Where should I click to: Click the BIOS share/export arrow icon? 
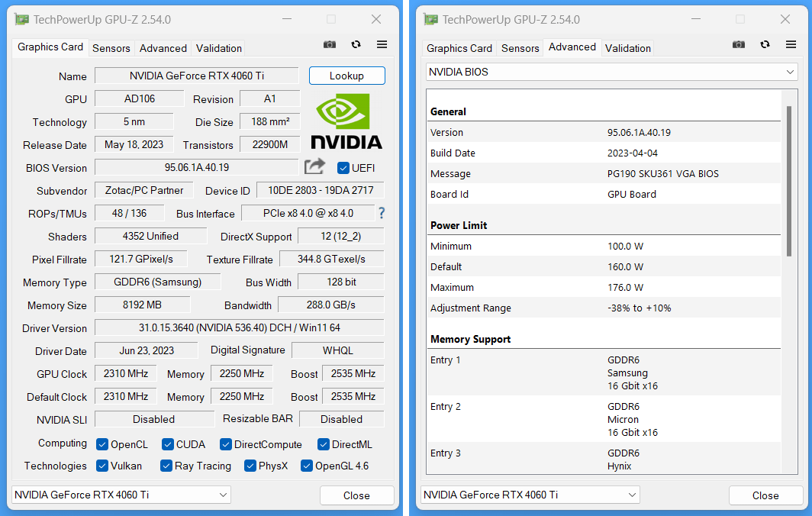(314, 166)
